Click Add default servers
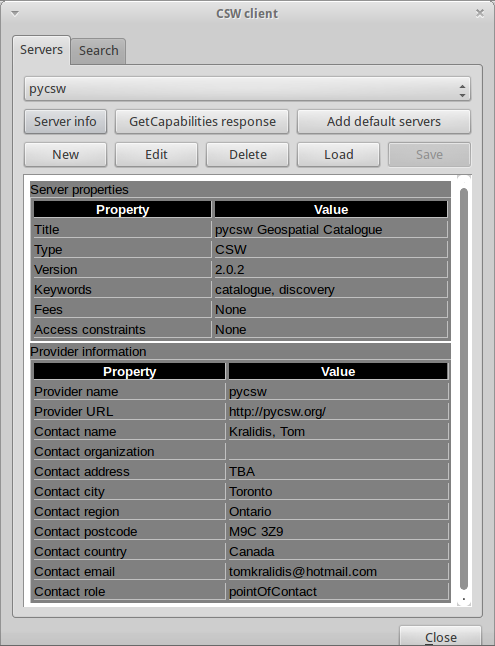Viewport: 495px width, 646px height. pyautogui.click(x=384, y=122)
